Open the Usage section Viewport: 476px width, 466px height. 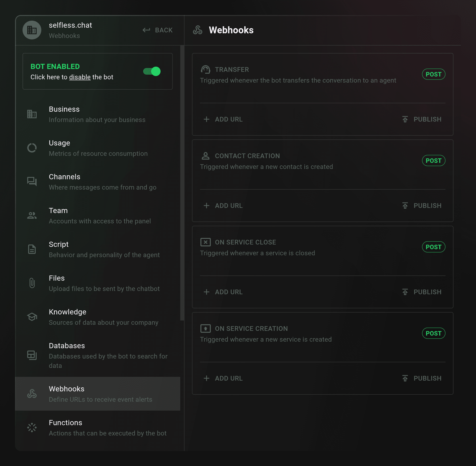pos(98,148)
